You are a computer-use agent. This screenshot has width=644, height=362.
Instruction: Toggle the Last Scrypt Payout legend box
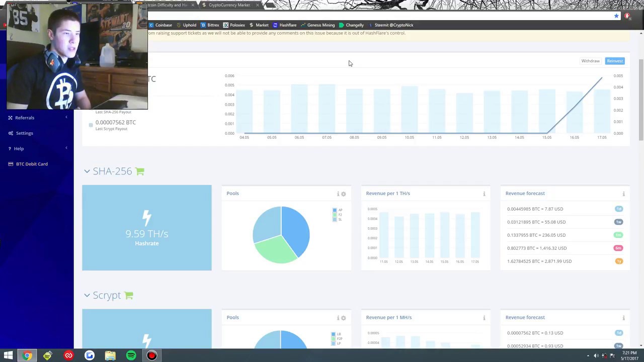pyautogui.click(x=91, y=125)
